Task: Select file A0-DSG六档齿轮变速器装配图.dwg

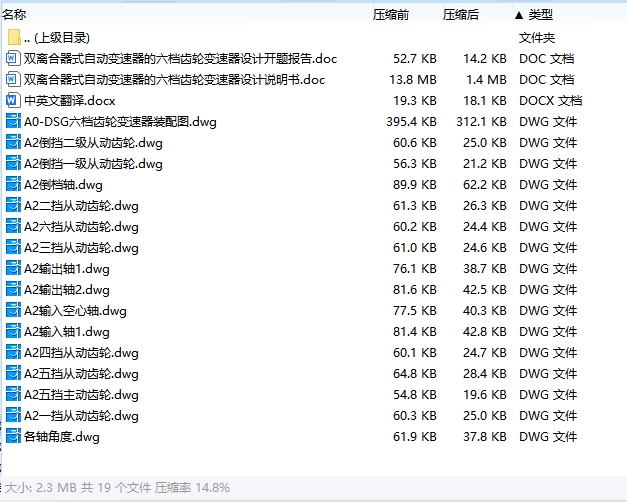Action: (x=120, y=122)
